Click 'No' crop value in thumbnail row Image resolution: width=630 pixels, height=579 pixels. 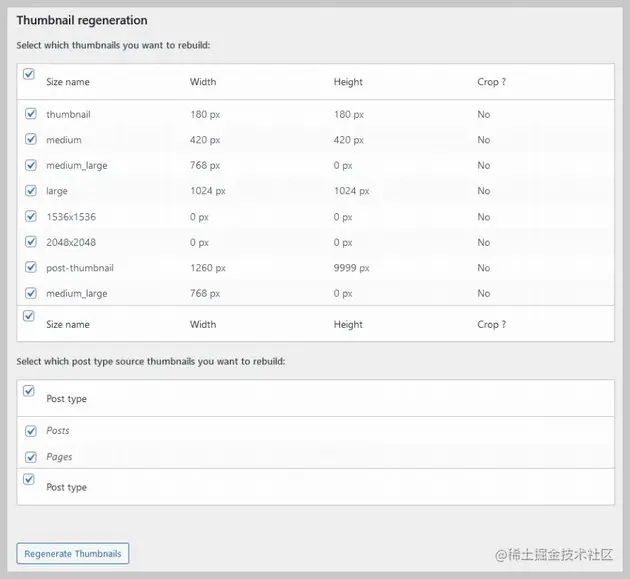point(484,115)
